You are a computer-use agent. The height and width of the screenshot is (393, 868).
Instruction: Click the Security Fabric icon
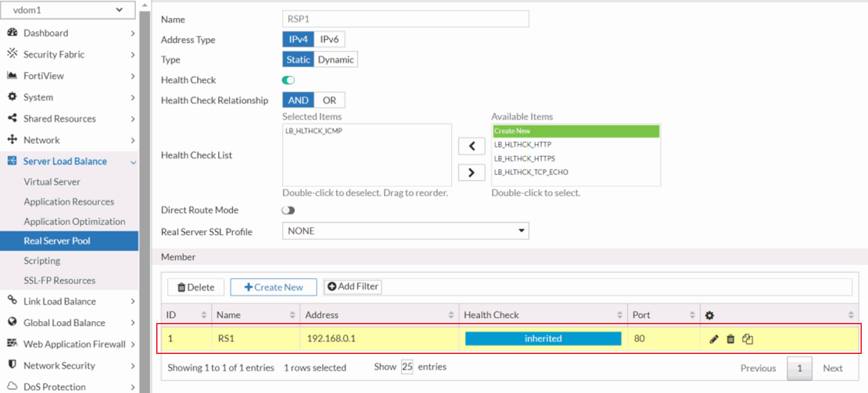[x=12, y=54]
